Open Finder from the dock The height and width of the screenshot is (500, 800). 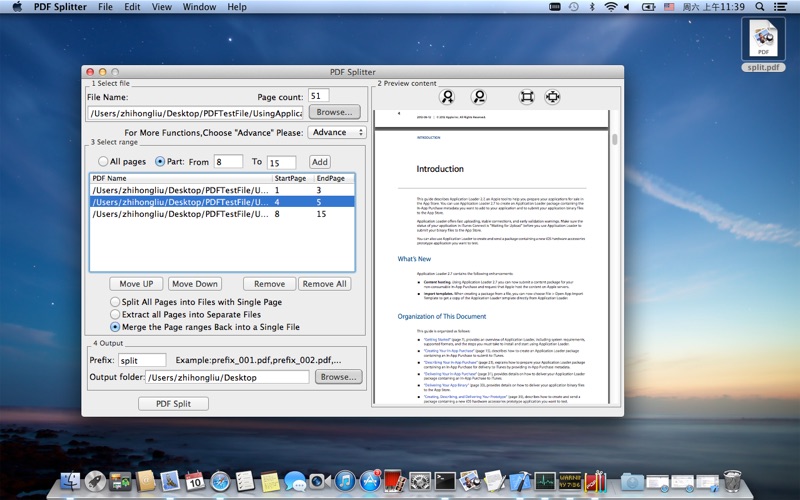tap(70, 481)
